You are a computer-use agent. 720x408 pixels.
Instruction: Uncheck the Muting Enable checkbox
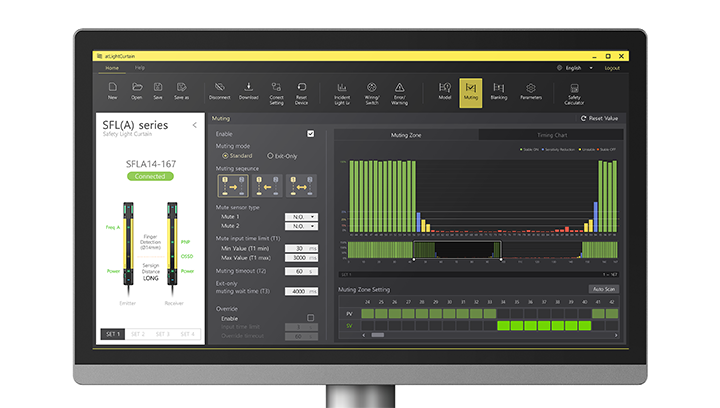click(x=310, y=133)
